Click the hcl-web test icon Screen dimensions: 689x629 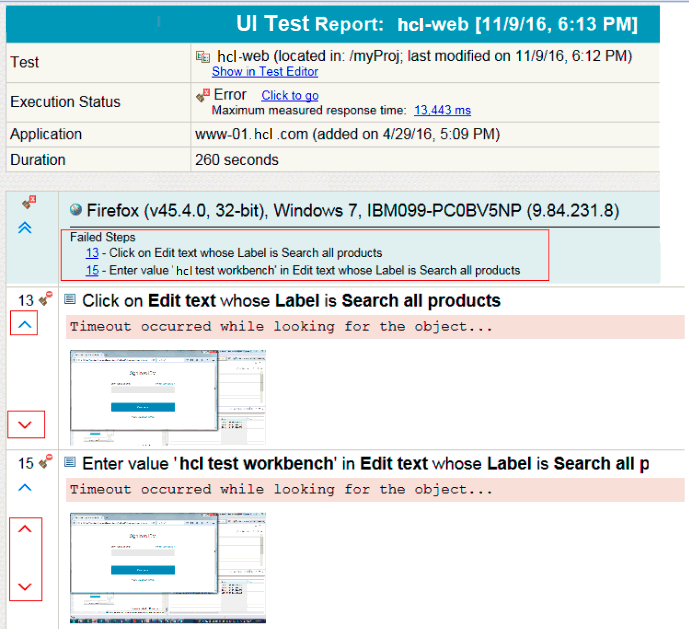click(203, 57)
